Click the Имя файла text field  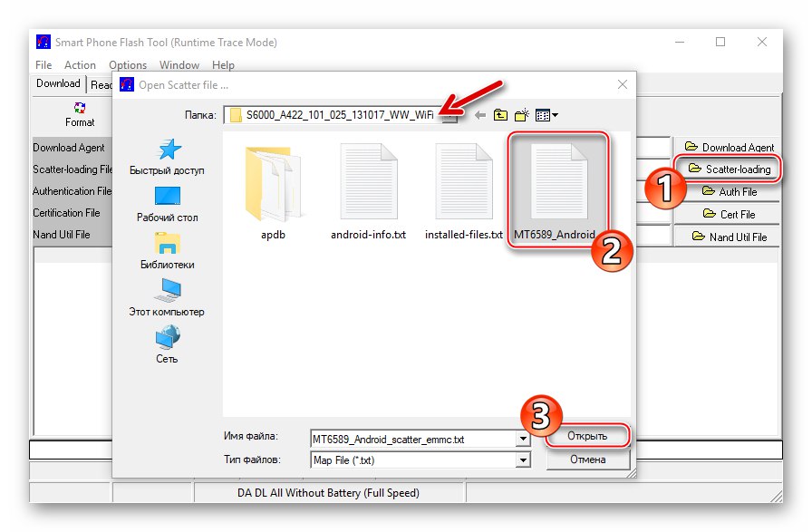413,440
